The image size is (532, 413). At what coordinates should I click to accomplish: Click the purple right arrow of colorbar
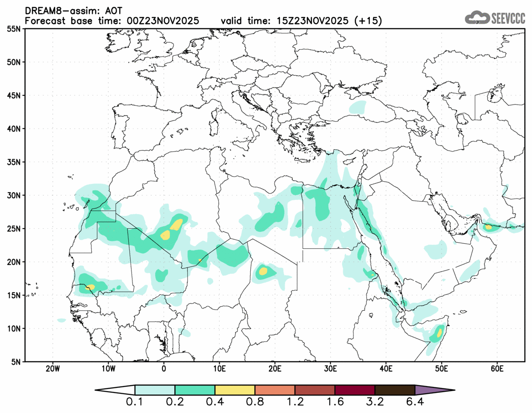(x=434, y=390)
